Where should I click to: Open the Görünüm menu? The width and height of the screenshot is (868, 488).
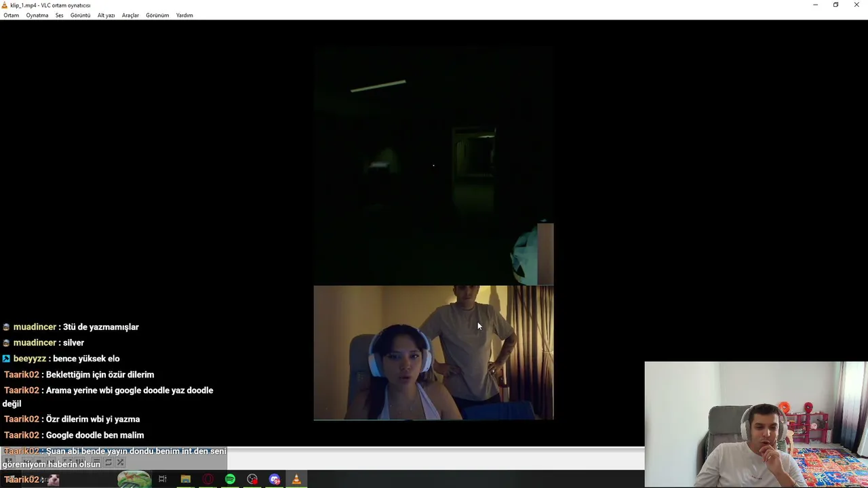[157, 15]
